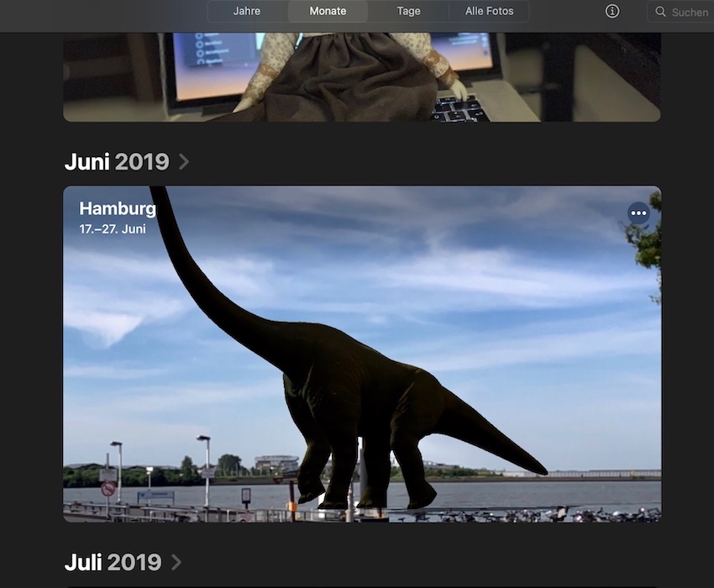Open the Juli 2019 heading
Image resolution: width=714 pixels, height=588 pixels.
(113, 562)
